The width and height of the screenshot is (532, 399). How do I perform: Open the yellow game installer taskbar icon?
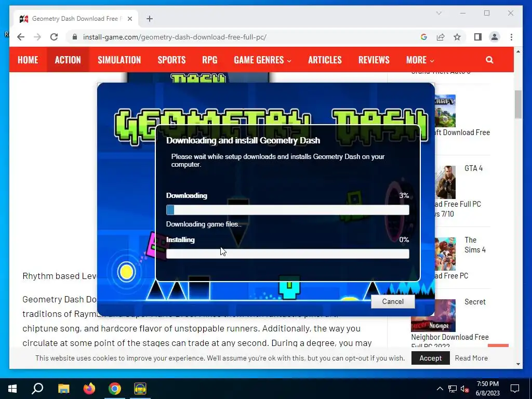tap(140, 389)
